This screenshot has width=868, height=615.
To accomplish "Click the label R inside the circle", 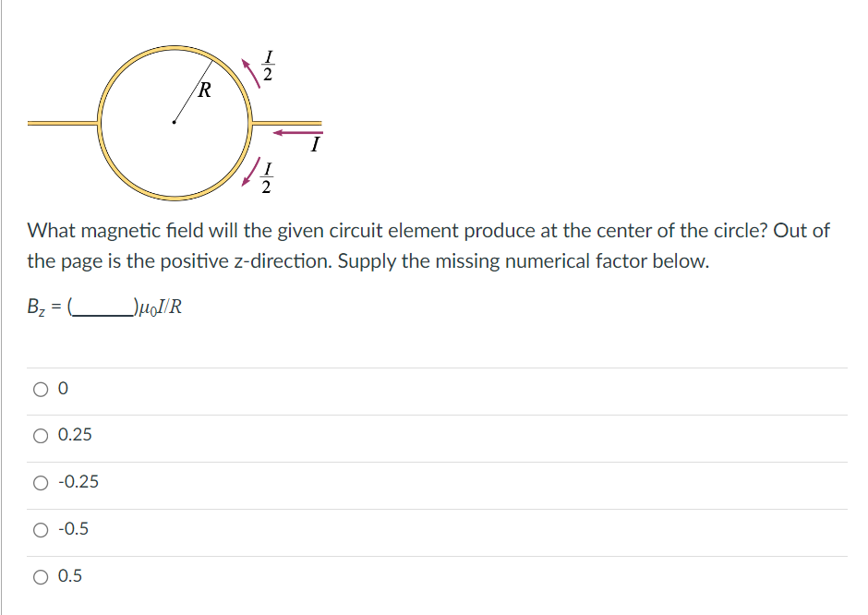I will tap(204, 90).
